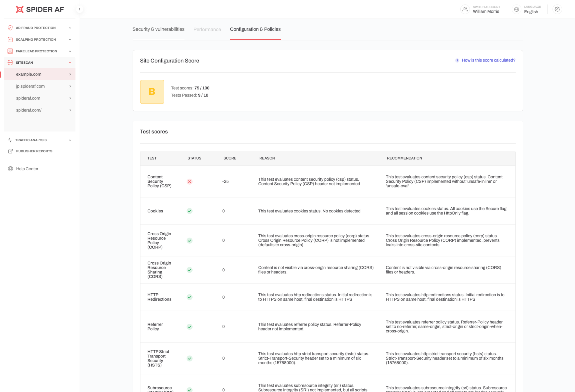This screenshot has height=392, width=575.
Task: Click the Publisher Reports external link icon
Action: [10, 151]
